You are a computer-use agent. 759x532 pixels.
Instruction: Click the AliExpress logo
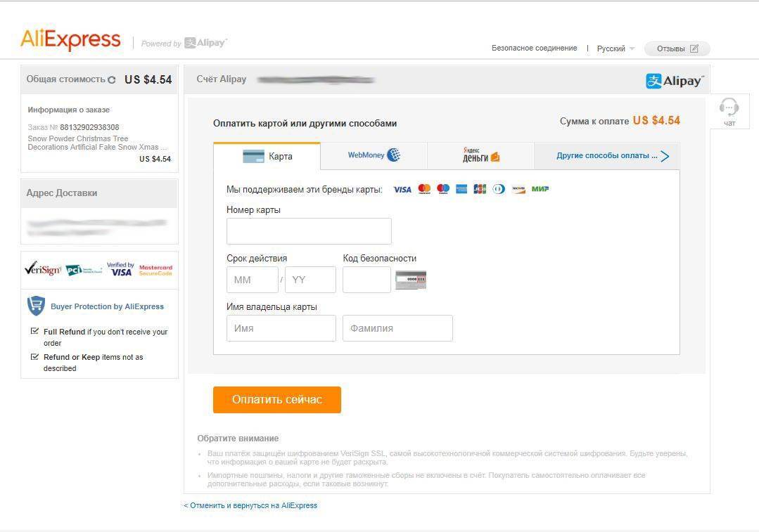tap(70, 39)
